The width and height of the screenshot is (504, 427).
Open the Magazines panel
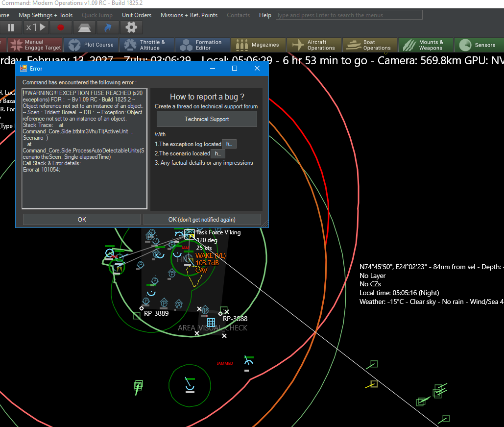[259, 45]
